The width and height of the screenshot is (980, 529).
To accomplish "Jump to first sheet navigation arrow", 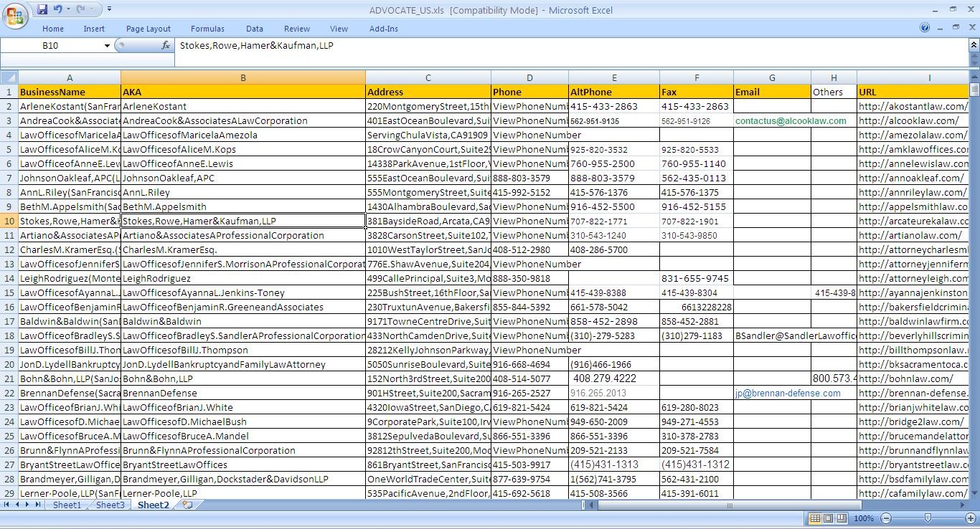I will pyautogui.click(x=7, y=505).
